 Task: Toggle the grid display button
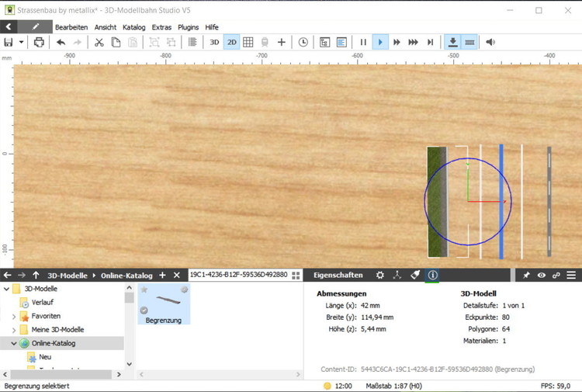248,42
